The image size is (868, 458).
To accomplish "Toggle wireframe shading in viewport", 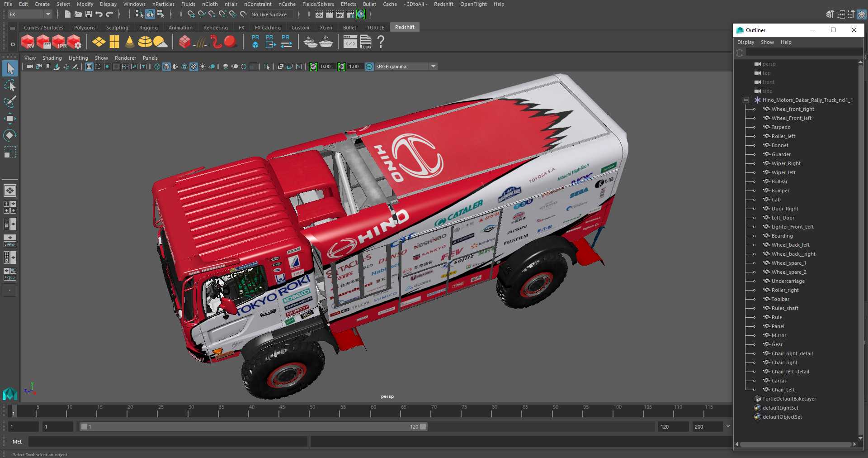I will pos(157,67).
